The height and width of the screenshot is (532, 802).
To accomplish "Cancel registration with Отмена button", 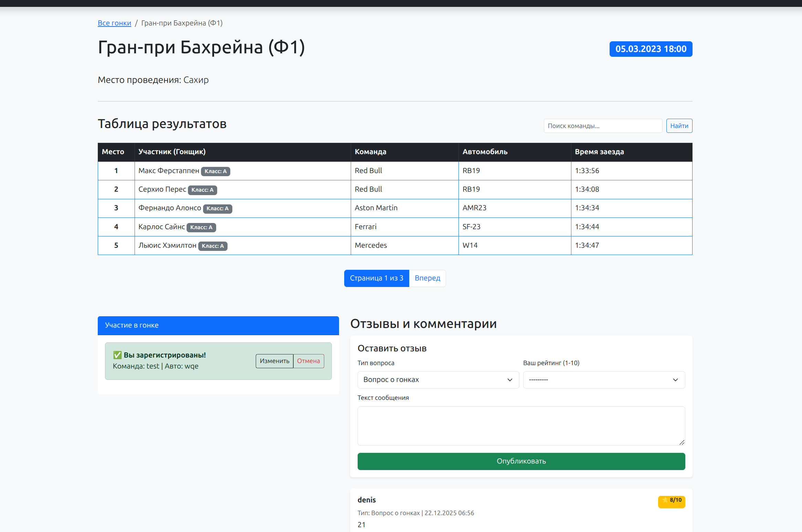I will 308,361.
